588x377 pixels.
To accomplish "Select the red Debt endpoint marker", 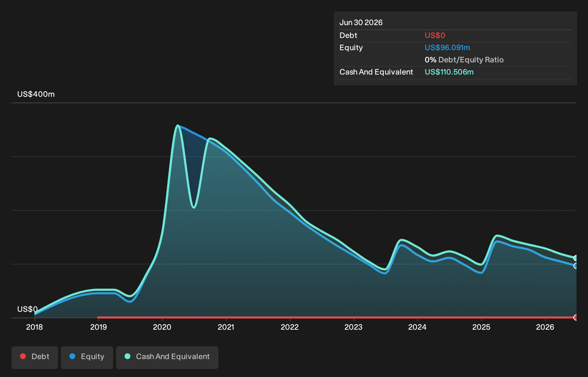I will coord(576,318).
